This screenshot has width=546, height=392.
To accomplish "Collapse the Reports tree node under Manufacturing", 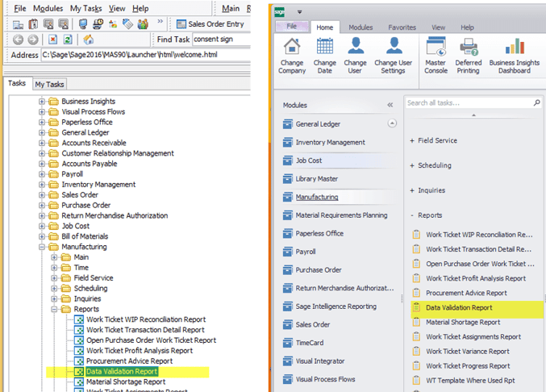I will (54, 309).
